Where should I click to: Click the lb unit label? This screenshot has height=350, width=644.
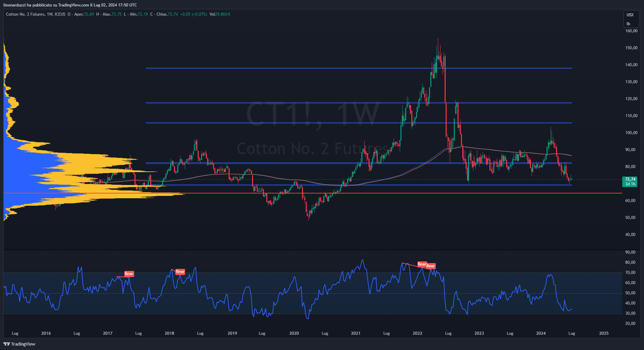pos(628,24)
